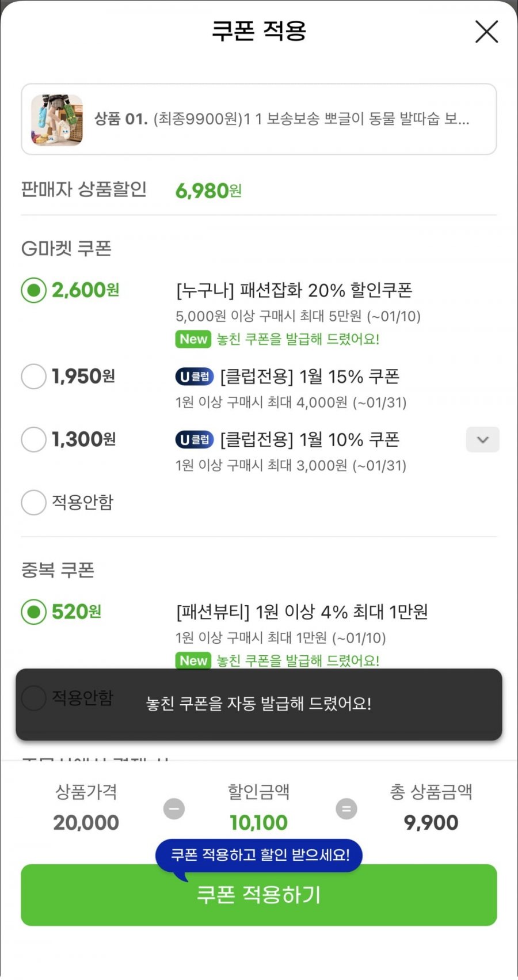Select the 1,950원 club 15% coupon radio
This screenshot has height=980, width=518.
click(33, 377)
